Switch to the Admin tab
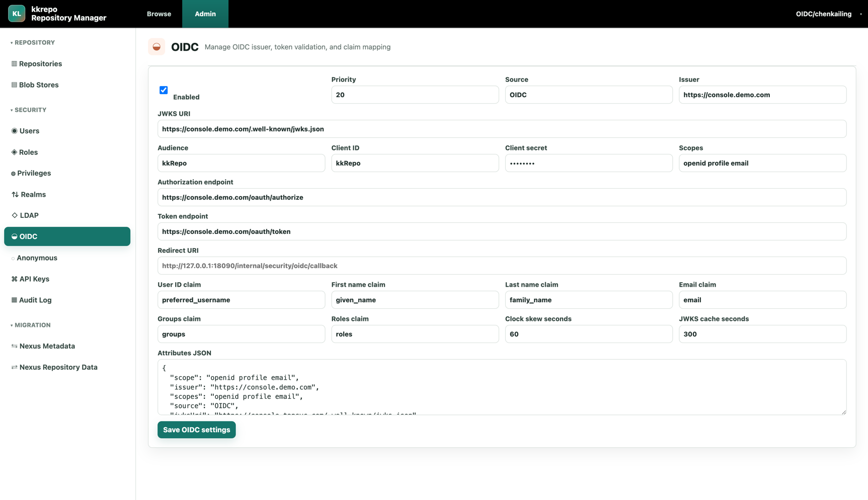This screenshot has width=868, height=500. click(205, 14)
